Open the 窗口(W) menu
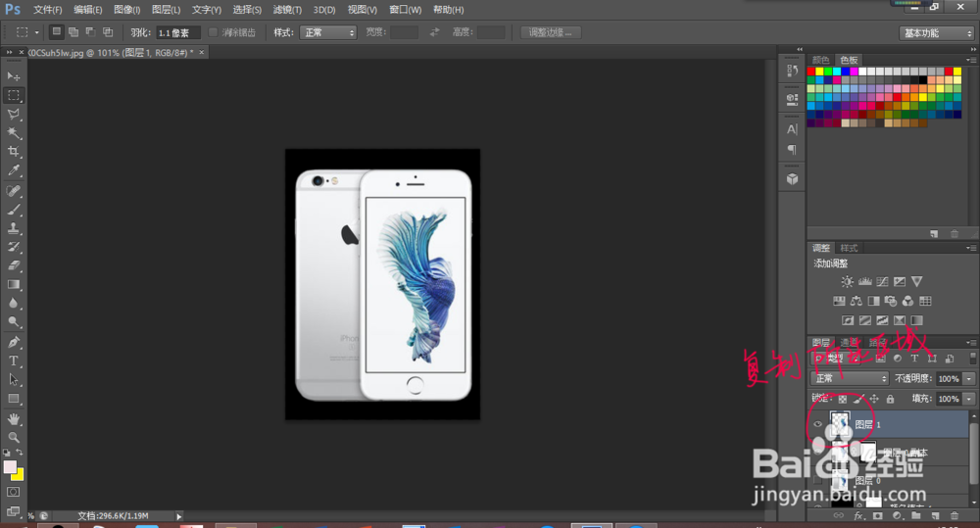This screenshot has height=528, width=980. pyautogui.click(x=405, y=10)
